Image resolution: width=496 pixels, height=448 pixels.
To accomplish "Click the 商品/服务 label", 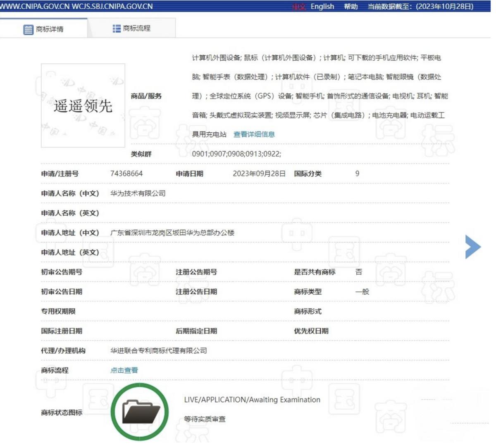I will pos(146,96).
